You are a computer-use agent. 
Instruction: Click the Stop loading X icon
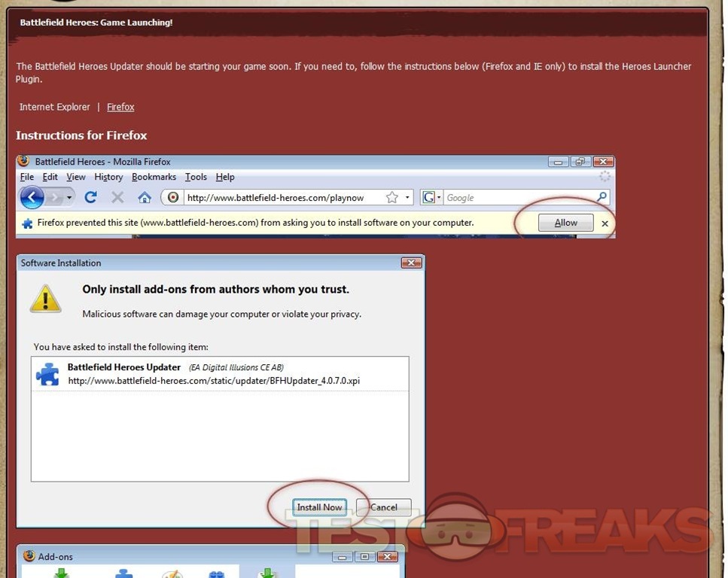[117, 197]
